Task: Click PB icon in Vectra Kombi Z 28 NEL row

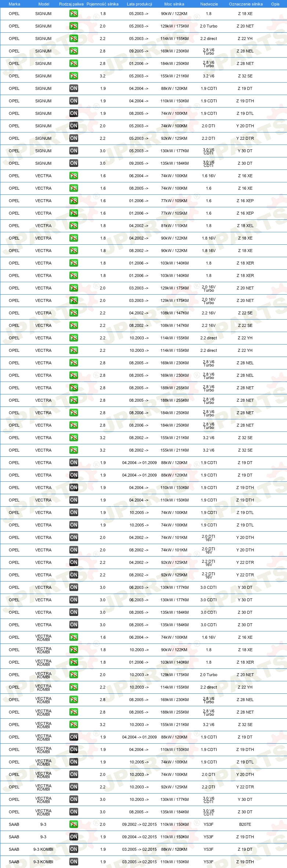Action: (x=73, y=700)
